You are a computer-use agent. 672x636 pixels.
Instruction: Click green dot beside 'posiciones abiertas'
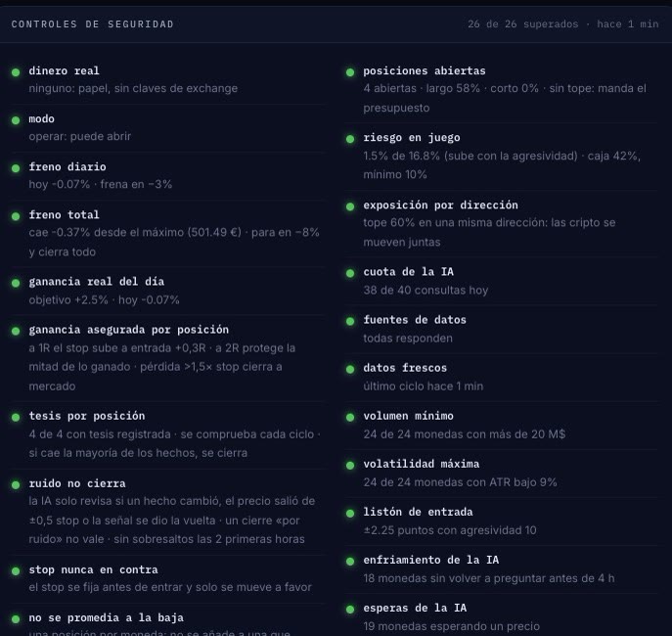tap(350, 72)
